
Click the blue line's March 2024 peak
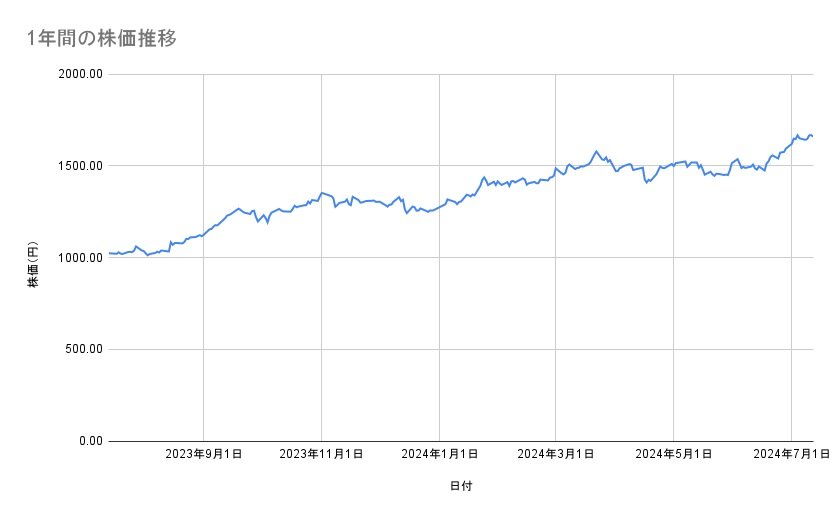click(596, 151)
